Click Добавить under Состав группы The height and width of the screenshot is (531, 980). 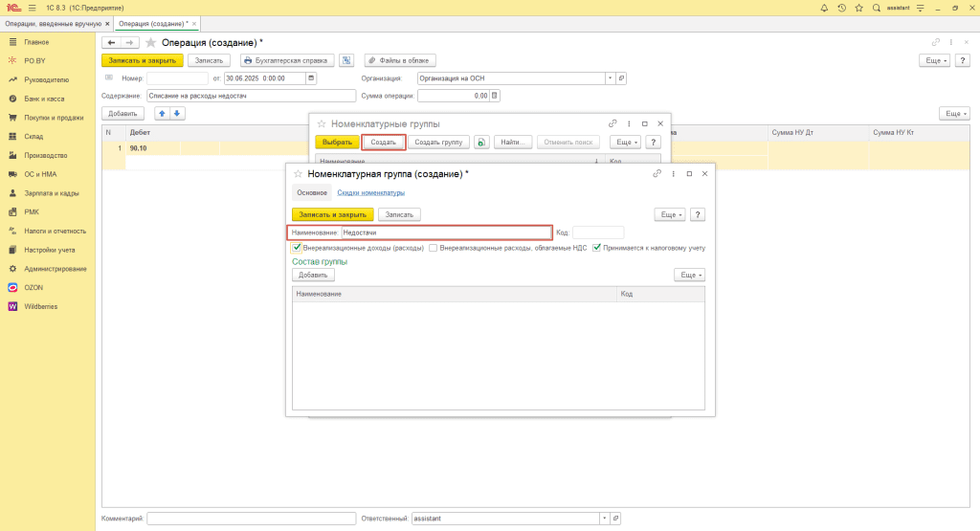[313, 275]
